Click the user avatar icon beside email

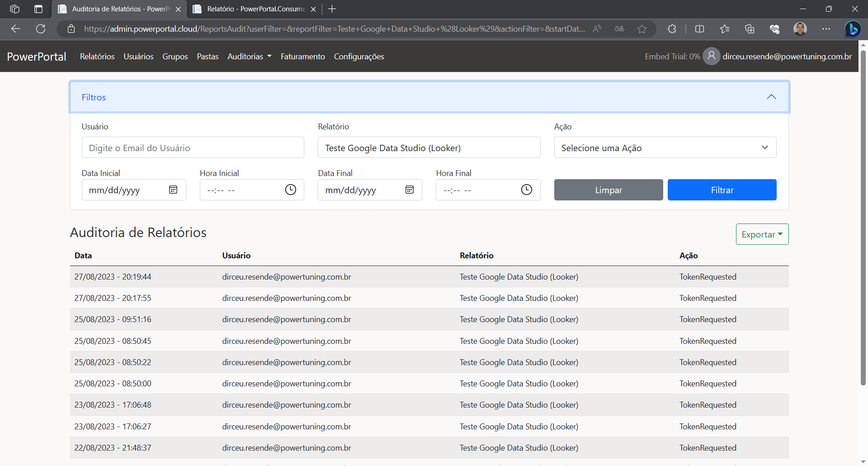tap(711, 56)
